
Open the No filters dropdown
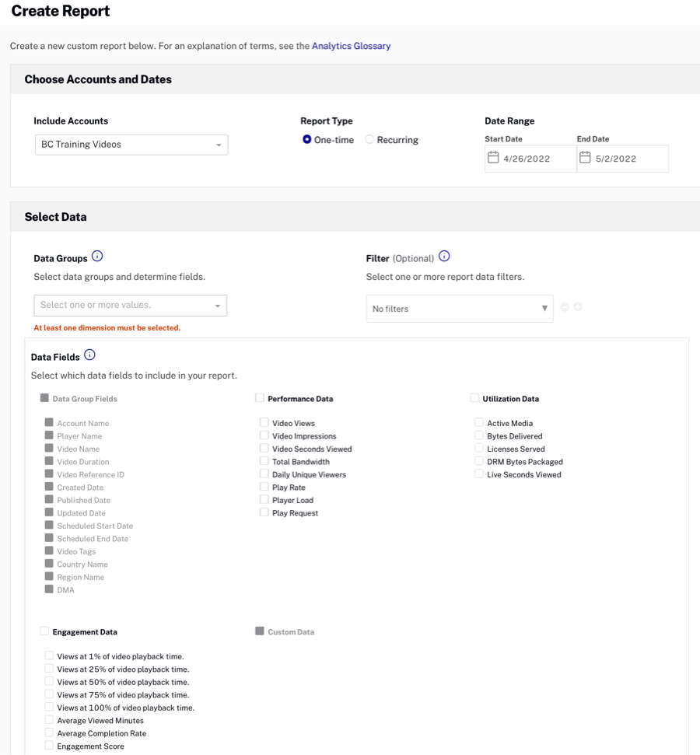click(460, 309)
